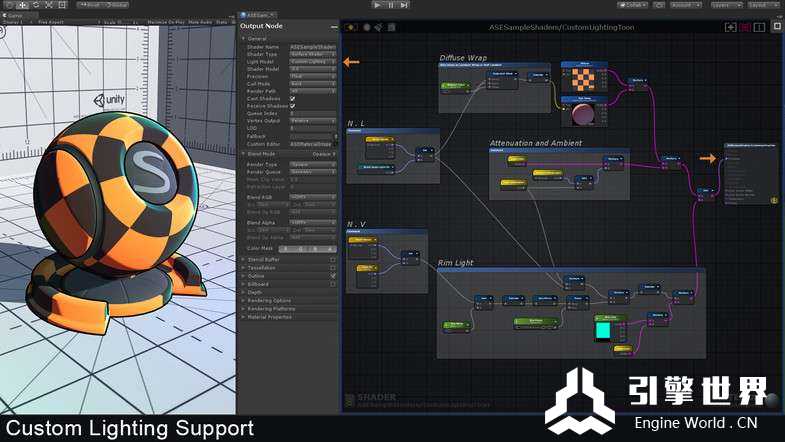The height and width of the screenshot is (442, 785).
Task: Toggle the Receive Shadows checkbox
Action: pos(293,105)
